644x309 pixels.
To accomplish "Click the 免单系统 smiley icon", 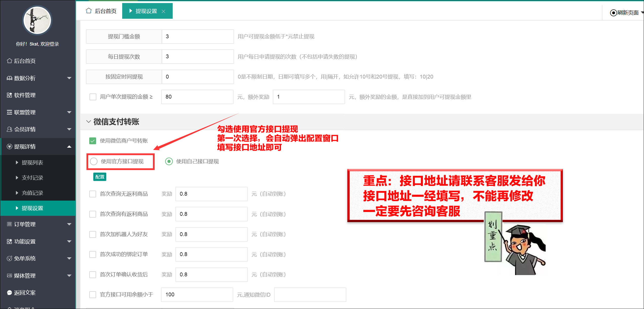I will (9, 258).
